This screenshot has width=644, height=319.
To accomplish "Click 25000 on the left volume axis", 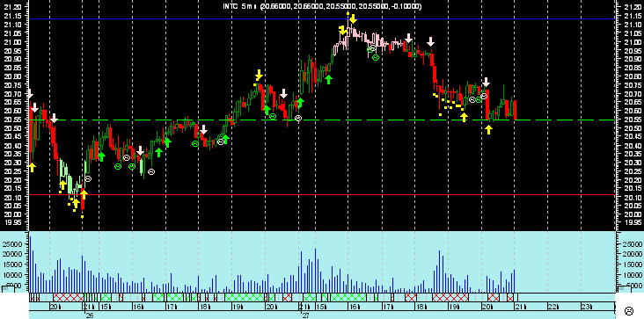I will tap(12, 243).
